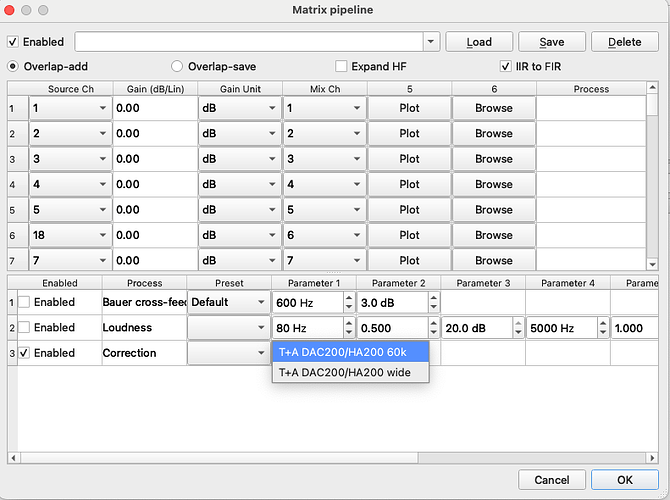Click the Parameter 3 column header
Screen dimensions: 670x500
tap(483, 283)
